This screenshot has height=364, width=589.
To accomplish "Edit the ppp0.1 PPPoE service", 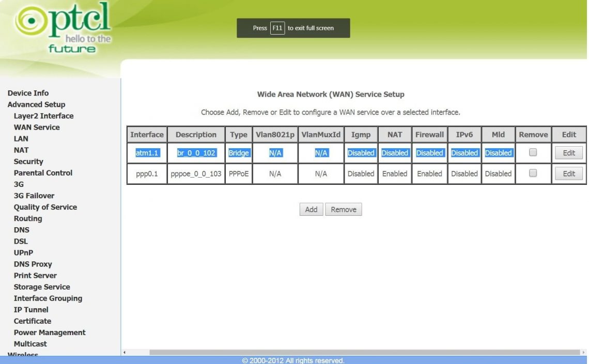I will pyautogui.click(x=568, y=173).
